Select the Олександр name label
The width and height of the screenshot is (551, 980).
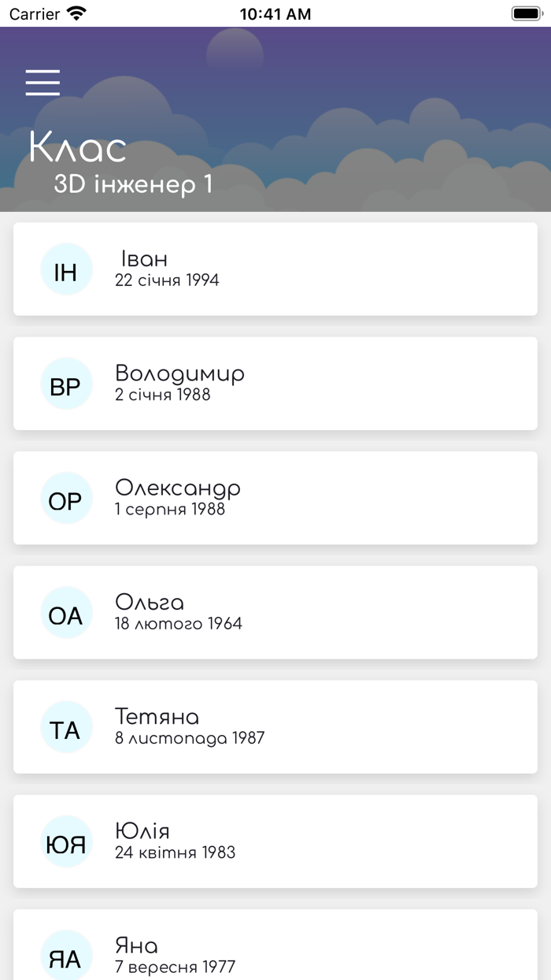177,488
